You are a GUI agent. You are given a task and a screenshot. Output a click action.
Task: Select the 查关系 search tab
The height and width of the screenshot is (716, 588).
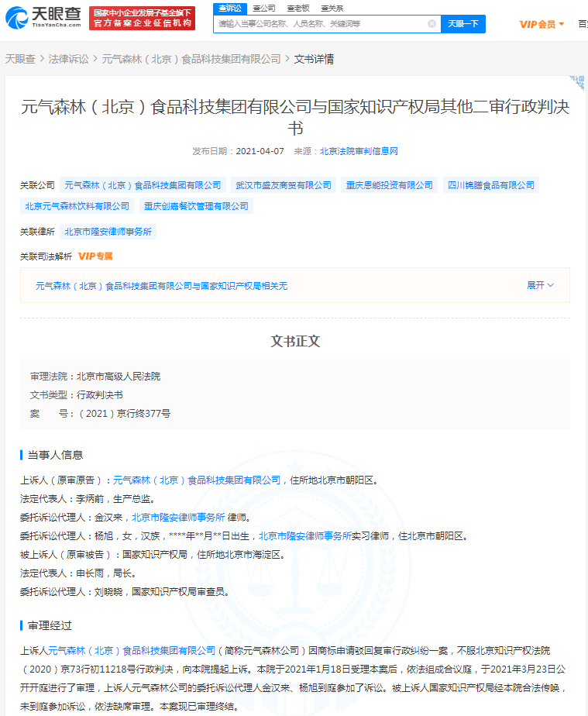pyautogui.click(x=332, y=9)
